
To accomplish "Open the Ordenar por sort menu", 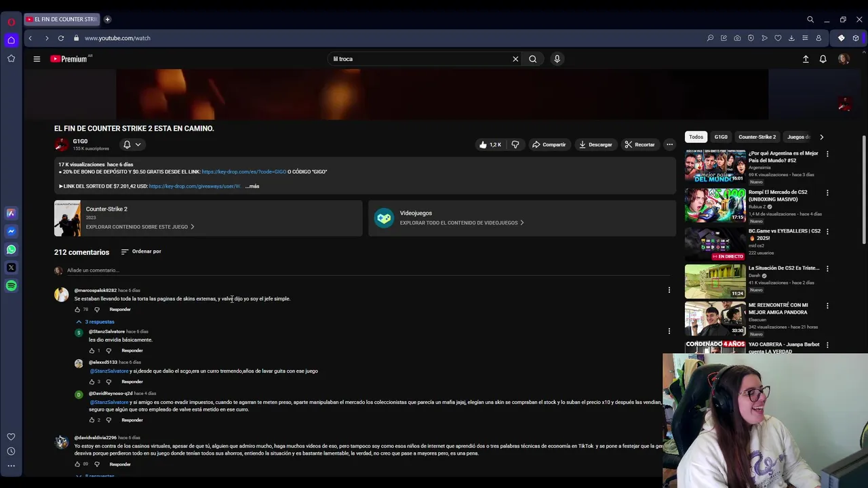I will [141, 251].
